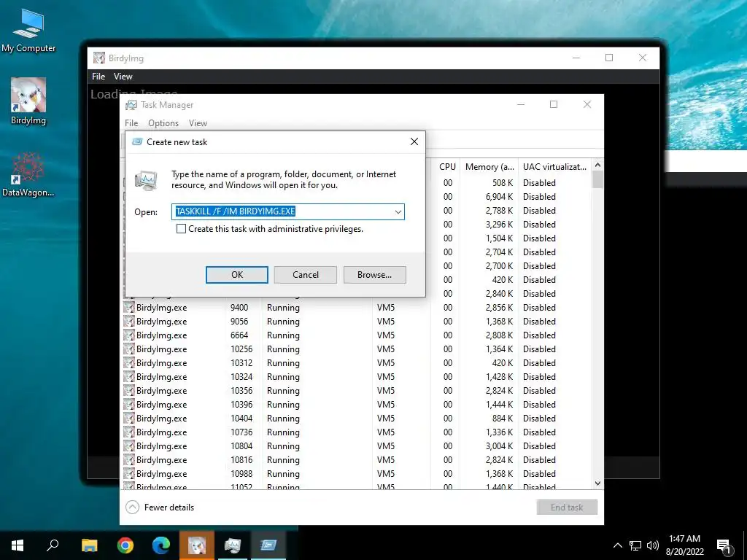Open taskbar search magnifier

coord(53,545)
